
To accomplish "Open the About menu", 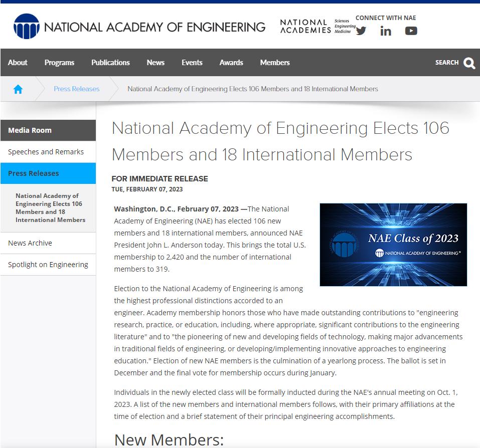I will (18, 63).
